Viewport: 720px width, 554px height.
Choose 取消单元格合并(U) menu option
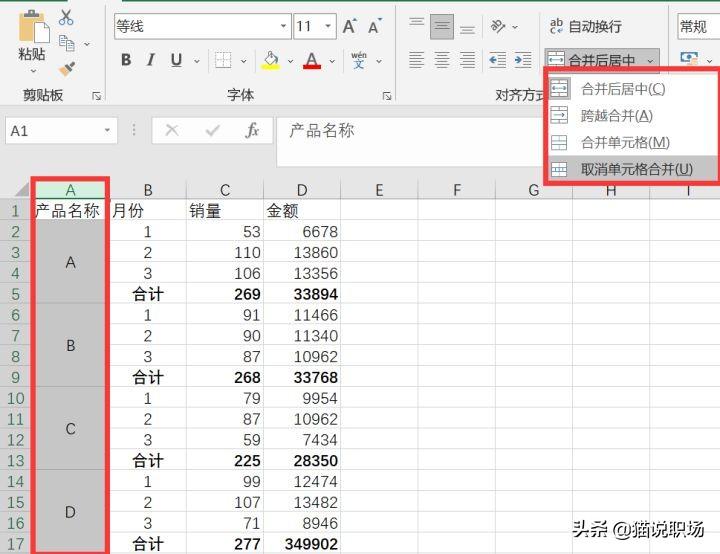coord(633,169)
